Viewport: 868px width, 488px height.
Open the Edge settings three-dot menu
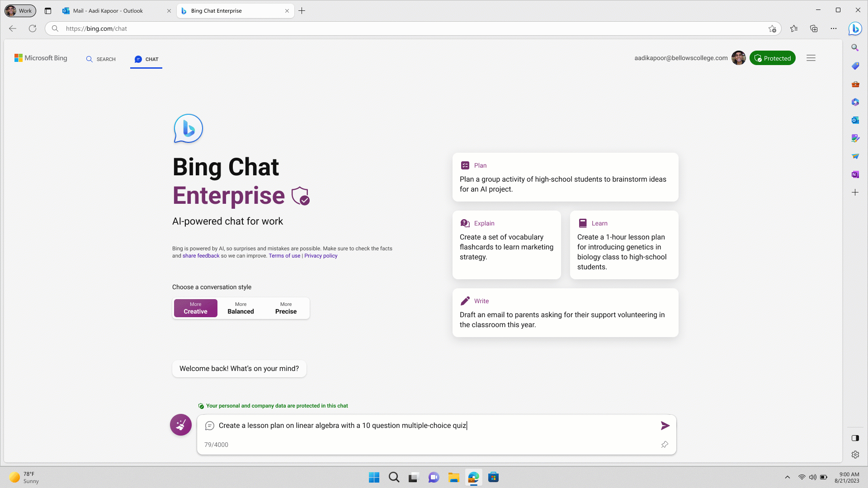pyautogui.click(x=834, y=28)
